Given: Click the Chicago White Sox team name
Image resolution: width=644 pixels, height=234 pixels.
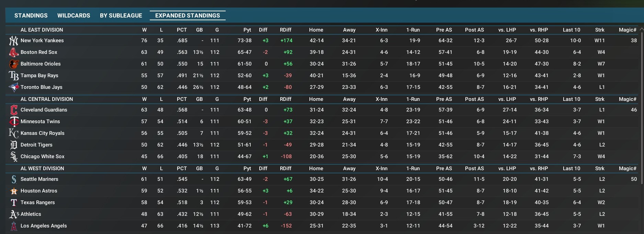Looking at the screenshot, I should (x=42, y=156).
